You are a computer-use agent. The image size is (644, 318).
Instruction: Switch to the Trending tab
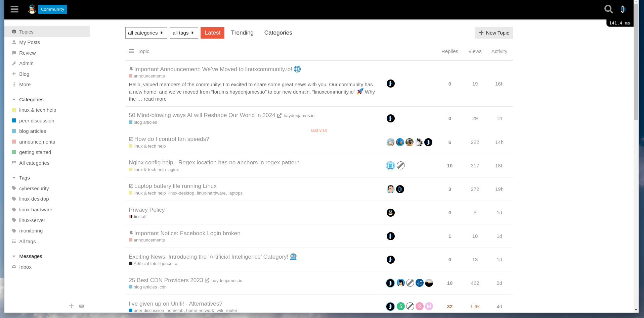tap(242, 33)
